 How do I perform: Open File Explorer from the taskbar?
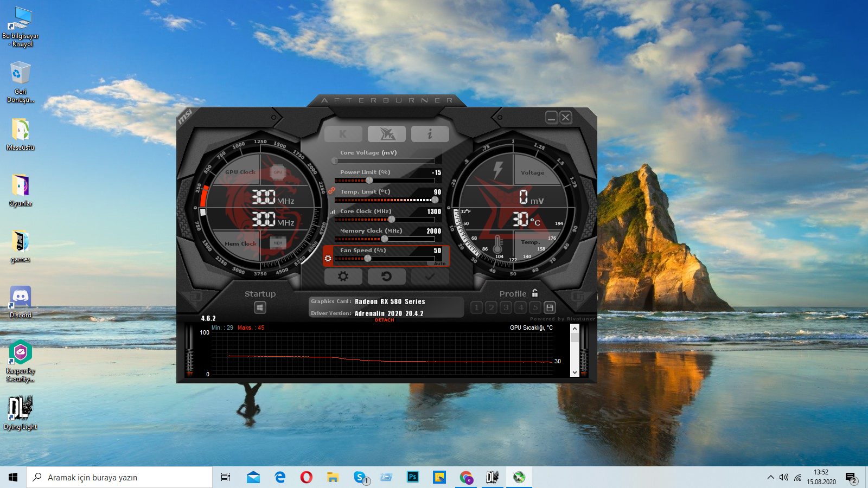[333, 477]
